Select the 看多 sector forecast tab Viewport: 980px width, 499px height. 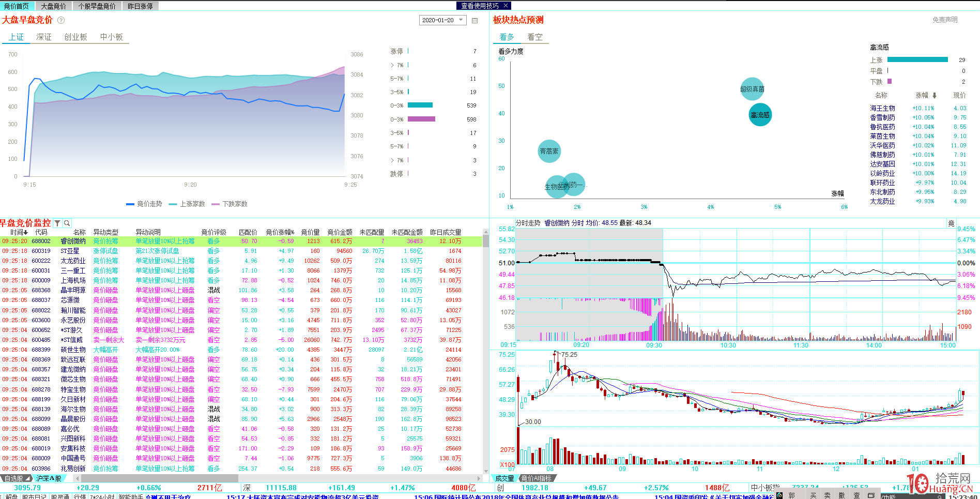click(507, 37)
